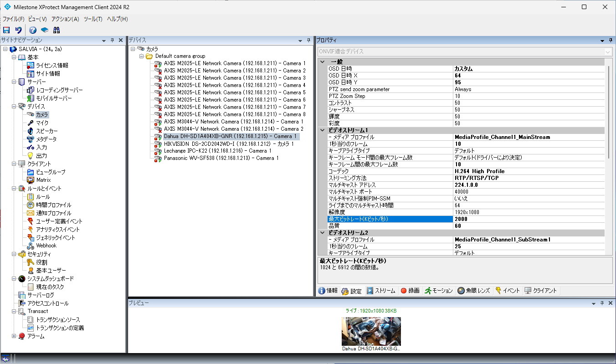The width and height of the screenshot is (616, 364).
Task: Open 基本ユーザー under セキュリティ
Action: coord(51,271)
